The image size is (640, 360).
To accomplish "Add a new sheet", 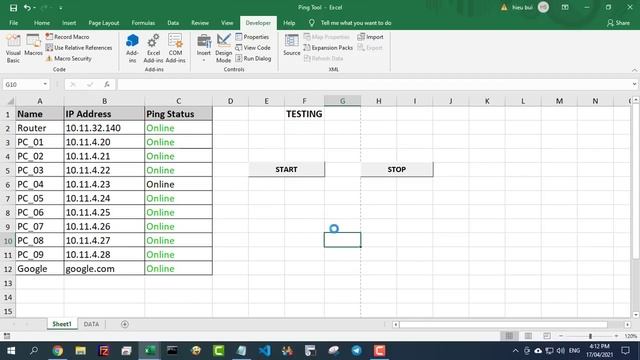I will click(x=124, y=324).
